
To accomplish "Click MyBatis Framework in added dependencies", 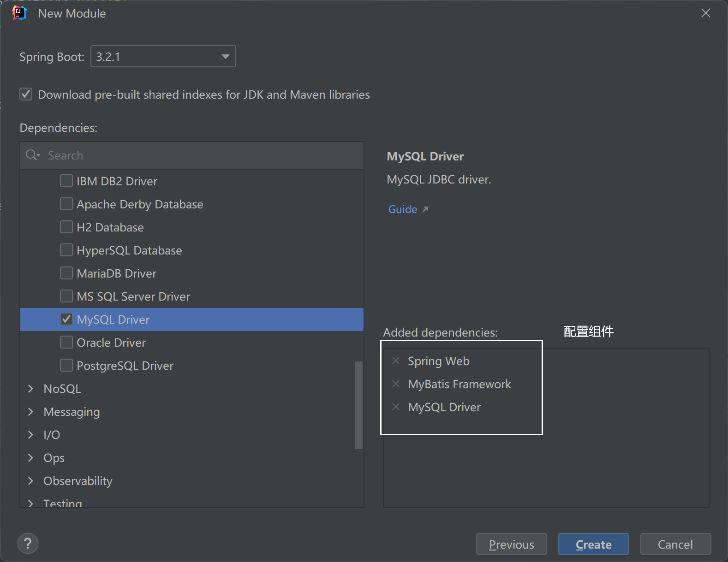I will pos(459,384).
